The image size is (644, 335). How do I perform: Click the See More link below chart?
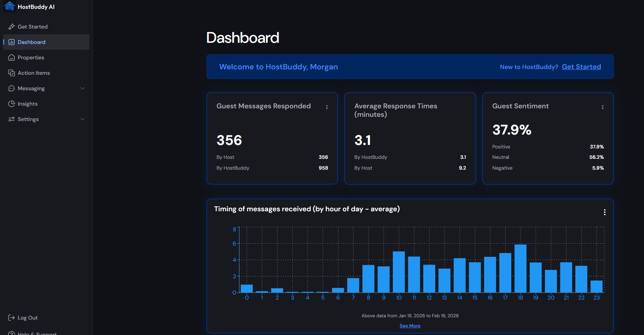410,326
